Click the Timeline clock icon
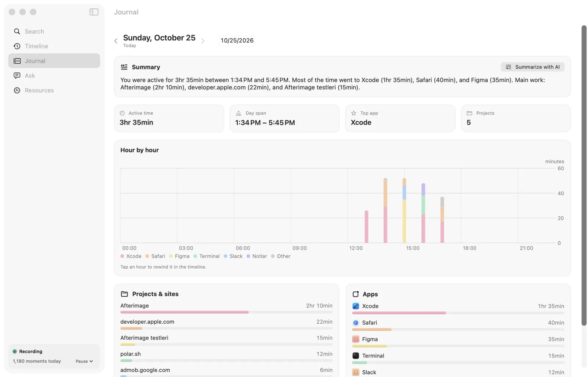This screenshot has height=377, width=588. (x=17, y=46)
